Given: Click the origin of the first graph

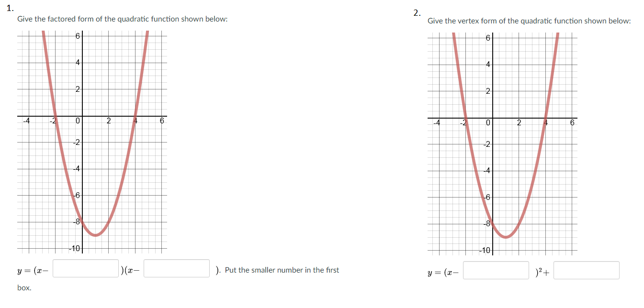Looking at the screenshot, I should coord(82,116).
